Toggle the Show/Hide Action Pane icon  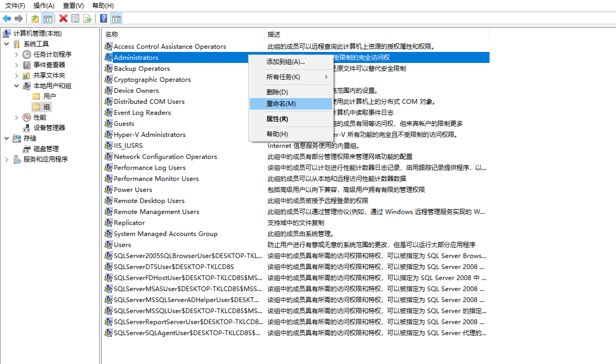116,18
